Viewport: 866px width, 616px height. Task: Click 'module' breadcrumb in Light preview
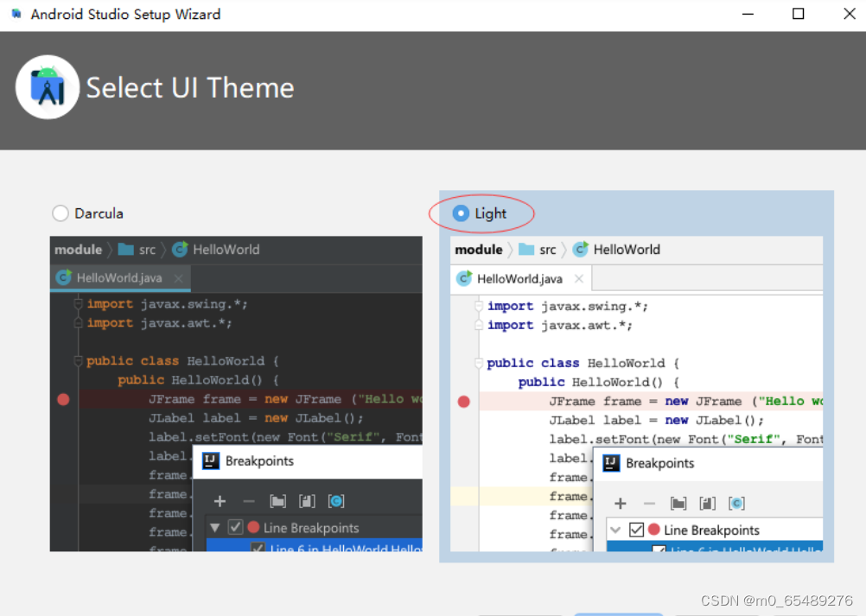tap(479, 250)
